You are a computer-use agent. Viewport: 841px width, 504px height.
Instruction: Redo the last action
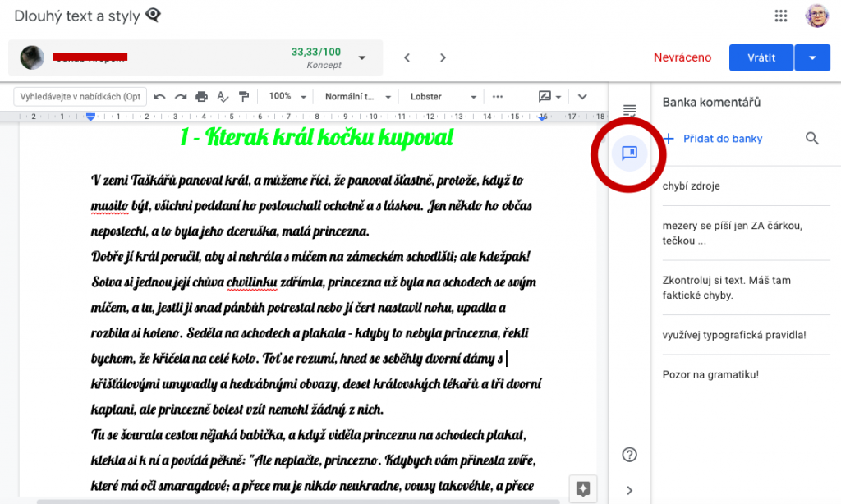(x=181, y=97)
